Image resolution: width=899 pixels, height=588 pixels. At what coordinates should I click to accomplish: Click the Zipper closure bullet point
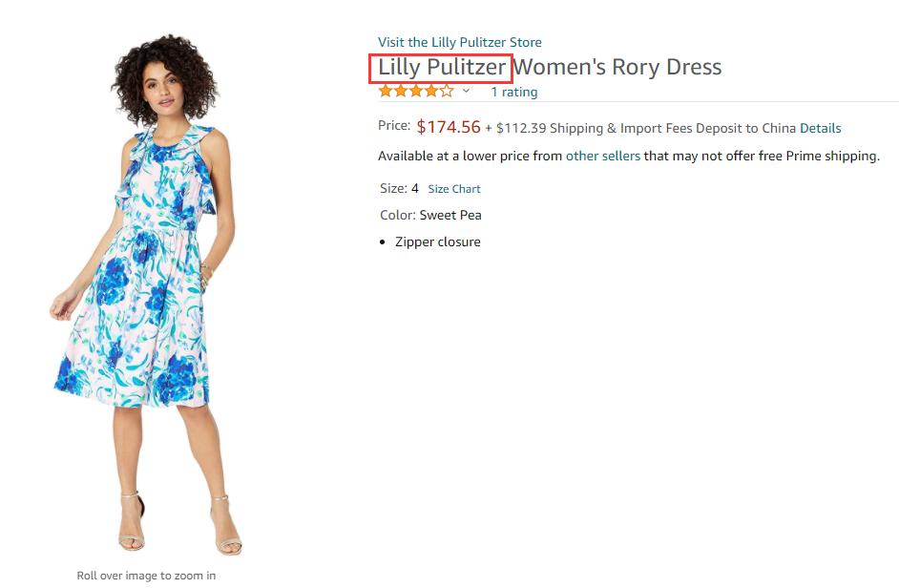pyautogui.click(x=437, y=241)
